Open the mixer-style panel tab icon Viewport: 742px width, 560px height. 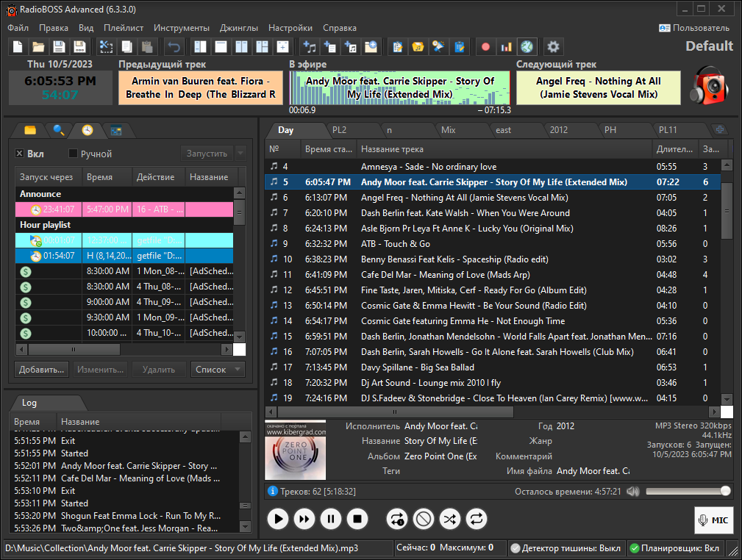pos(116,130)
